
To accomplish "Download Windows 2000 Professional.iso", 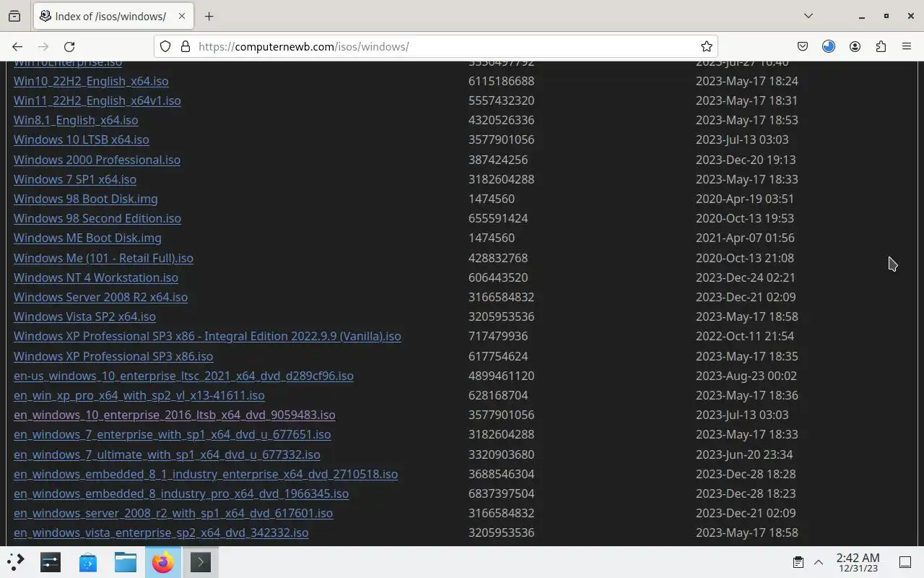I will pyautogui.click(x=97, y=160).
